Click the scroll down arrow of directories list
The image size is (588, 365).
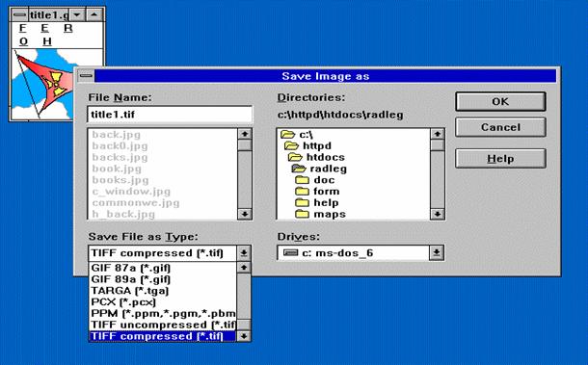point(438,214)
